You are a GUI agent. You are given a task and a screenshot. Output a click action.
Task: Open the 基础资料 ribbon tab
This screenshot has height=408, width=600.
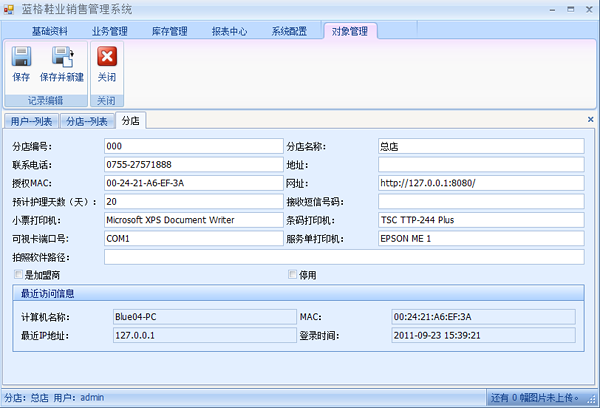tap(49, 31)
